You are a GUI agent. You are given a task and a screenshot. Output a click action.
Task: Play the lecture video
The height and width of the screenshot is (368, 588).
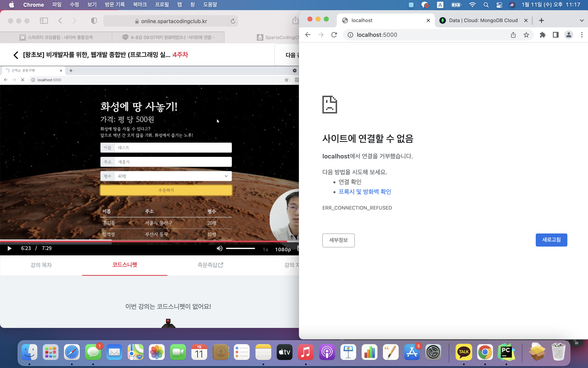click(9, 248)
